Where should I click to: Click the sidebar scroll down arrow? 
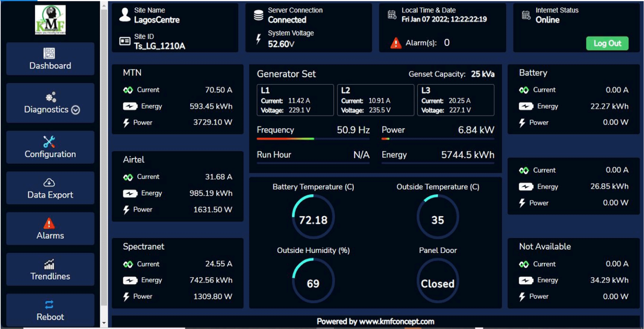point(104,323)
